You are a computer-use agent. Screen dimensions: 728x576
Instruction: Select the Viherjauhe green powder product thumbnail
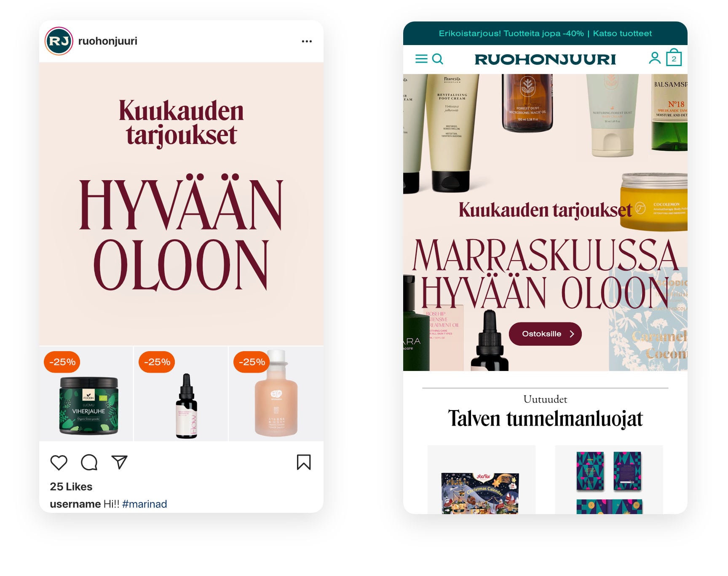[x=86, y=394]
